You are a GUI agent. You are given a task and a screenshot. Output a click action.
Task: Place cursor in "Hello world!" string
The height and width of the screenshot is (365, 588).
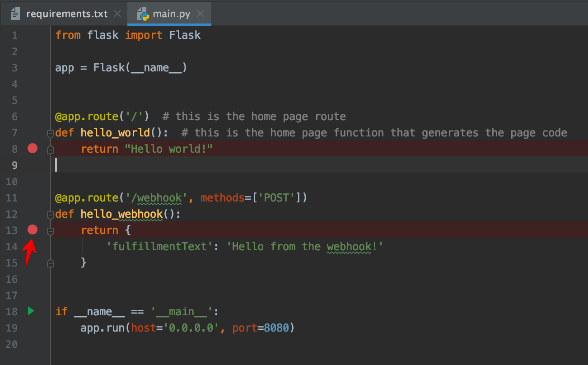168,149
